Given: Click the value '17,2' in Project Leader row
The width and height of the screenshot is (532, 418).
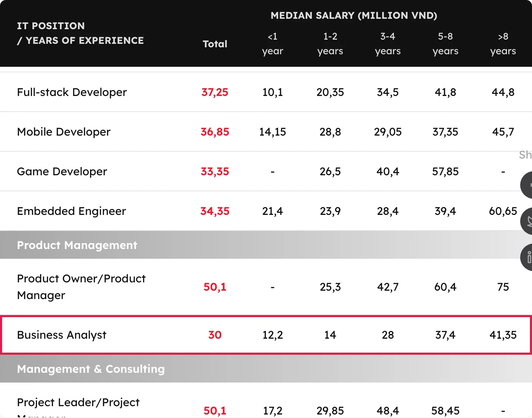Looking at the screenshot, I should coord(273,411).
